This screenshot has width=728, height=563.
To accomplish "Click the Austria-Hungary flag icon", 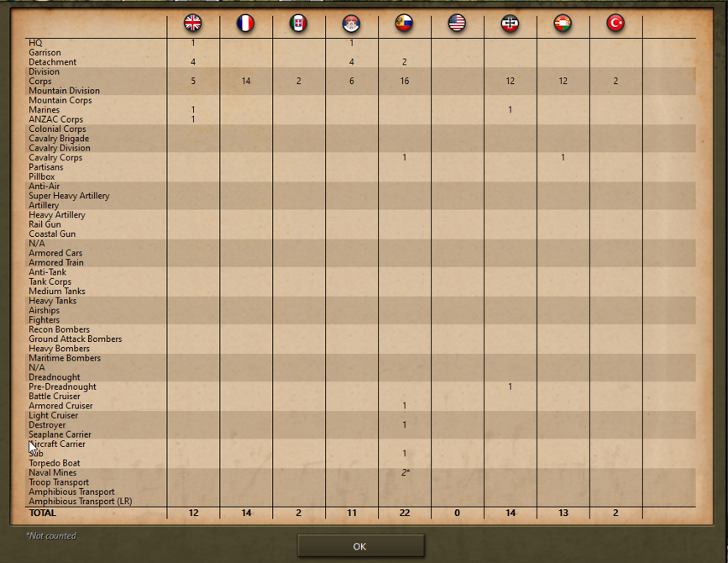I will pyautogui.click(x=563, y=23).
